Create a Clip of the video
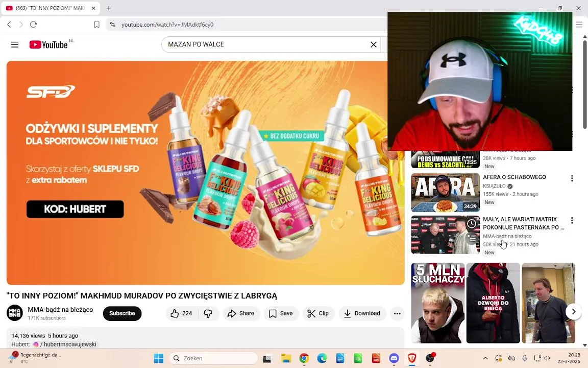This screenshot has width=588, height=368. (x=318, y=313)
